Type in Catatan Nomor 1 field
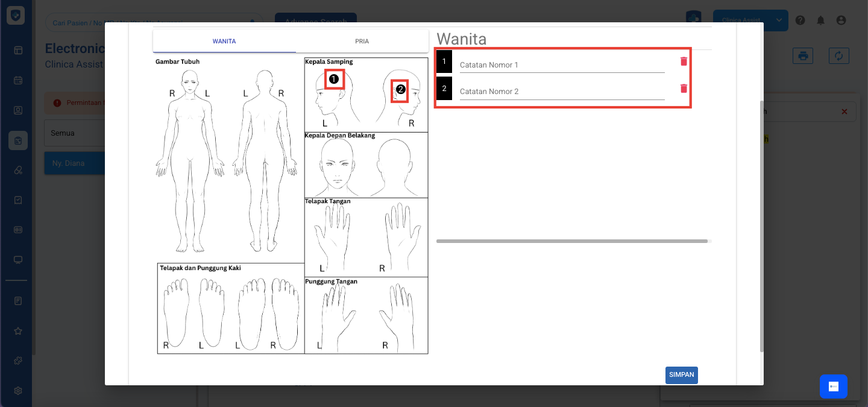Image resolution: width=868 pixels, height=407 pixels. 562,65
